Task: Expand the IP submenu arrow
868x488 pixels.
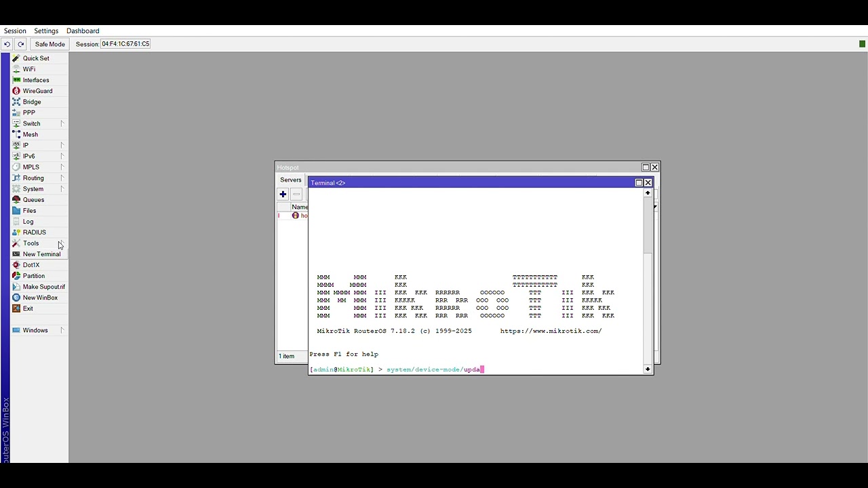Action: click(62, 145)
